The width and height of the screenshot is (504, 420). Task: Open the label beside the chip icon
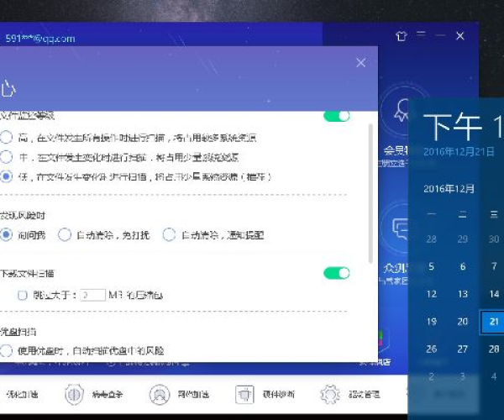point(279,394)
